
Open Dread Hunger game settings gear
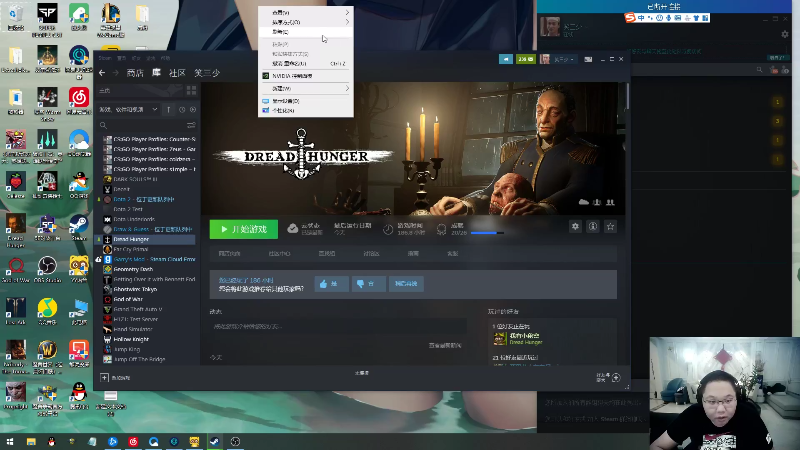pyautogui.click(x=575, y=226)
